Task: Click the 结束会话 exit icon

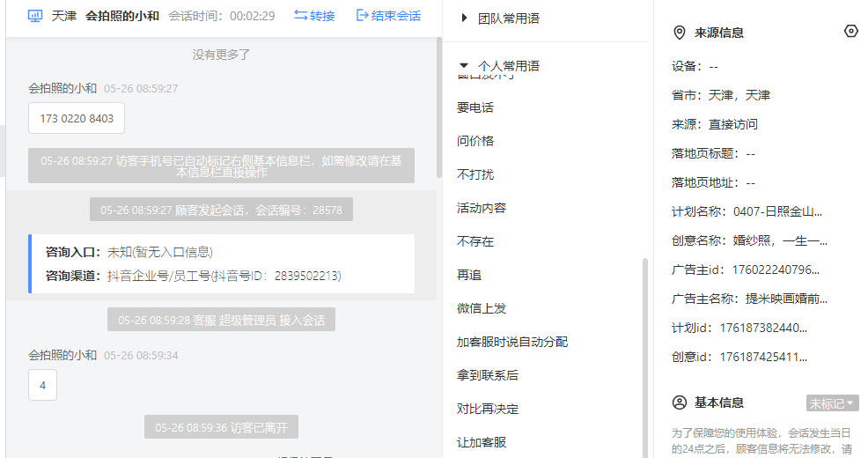Action: click(x=362, y=16)
